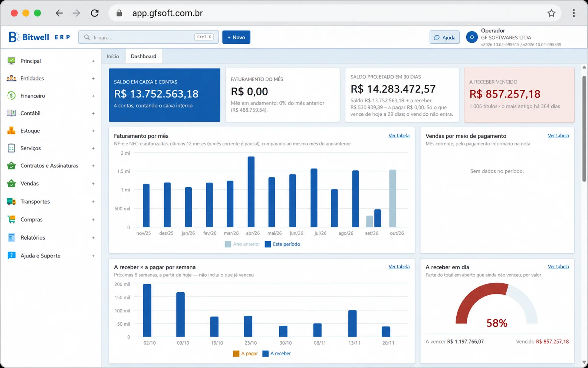The width and height of the screenshot is (588, 368).
Task: Expand the Vendas menu plus sign
Action: click(93, 184)
